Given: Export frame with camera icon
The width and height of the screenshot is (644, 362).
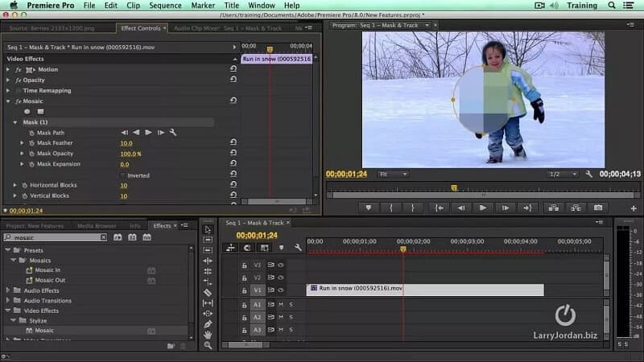Looking at the screenshot, I should coord(598,208).
